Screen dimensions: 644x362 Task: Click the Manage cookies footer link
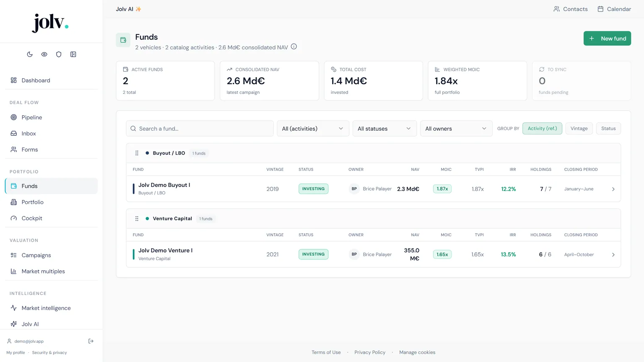click(x=417, y=352)
